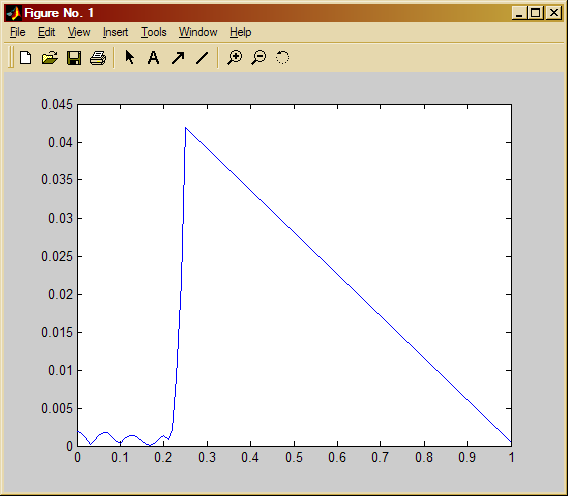Open the Window menu
Screen dimensions: 568x496
pos(198,32)
